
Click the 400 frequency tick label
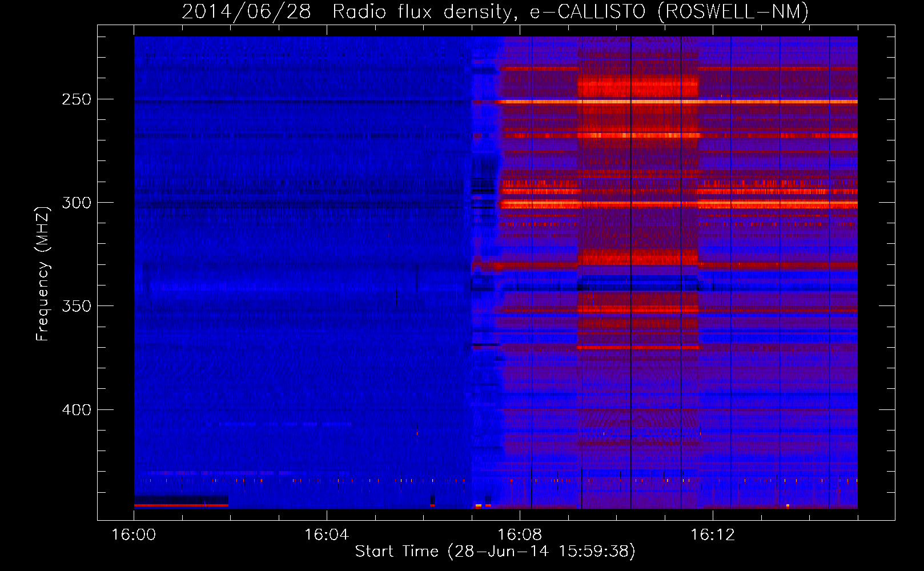tap(77, 410)
